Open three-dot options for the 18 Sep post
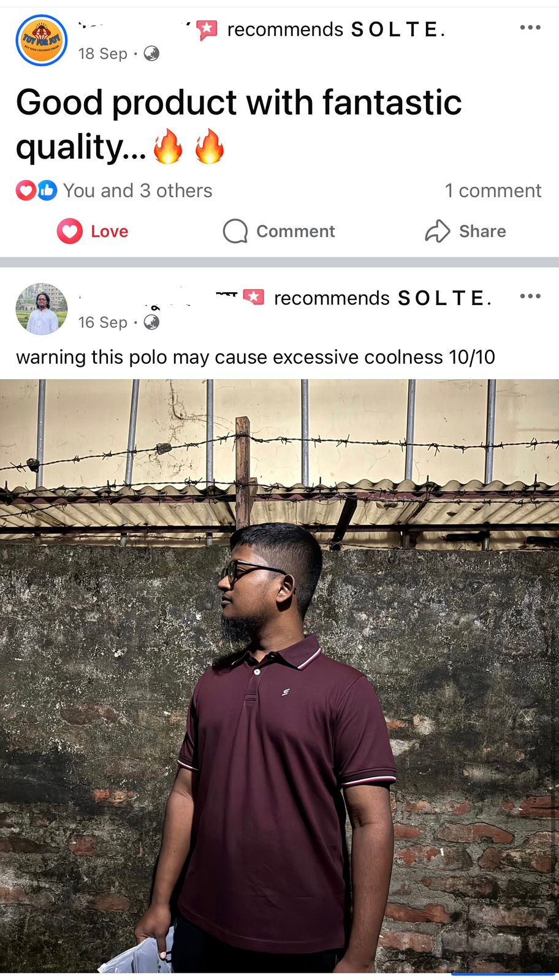The image size is (559, 980). [530, 28]
